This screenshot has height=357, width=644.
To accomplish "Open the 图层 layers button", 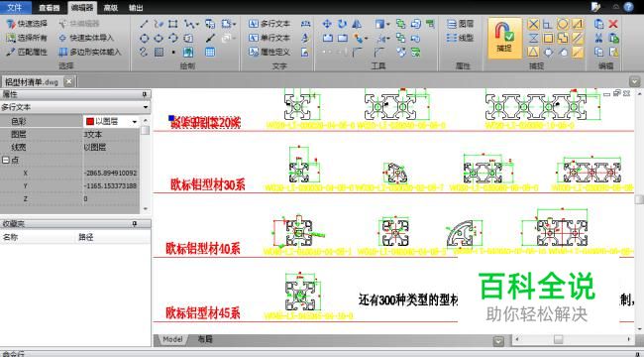I will click(460, 24).
